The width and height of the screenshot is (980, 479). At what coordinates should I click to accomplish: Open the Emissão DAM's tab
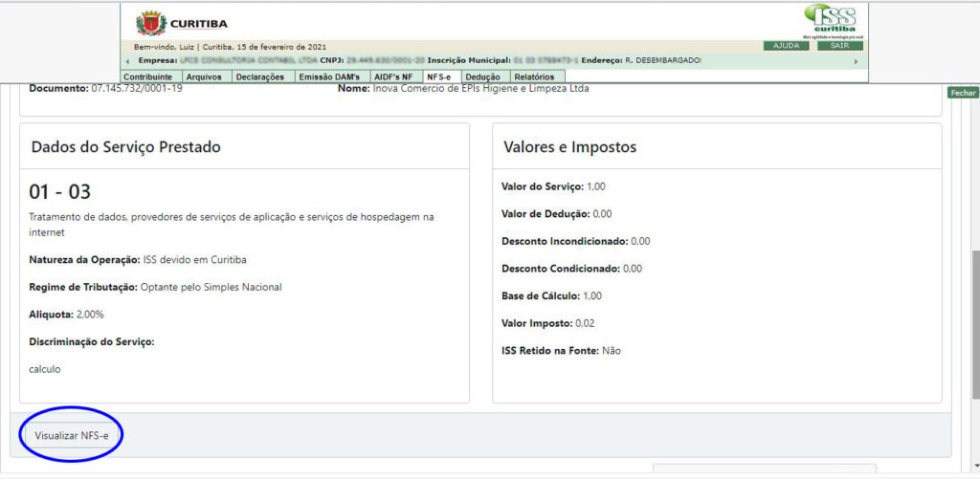329,76
